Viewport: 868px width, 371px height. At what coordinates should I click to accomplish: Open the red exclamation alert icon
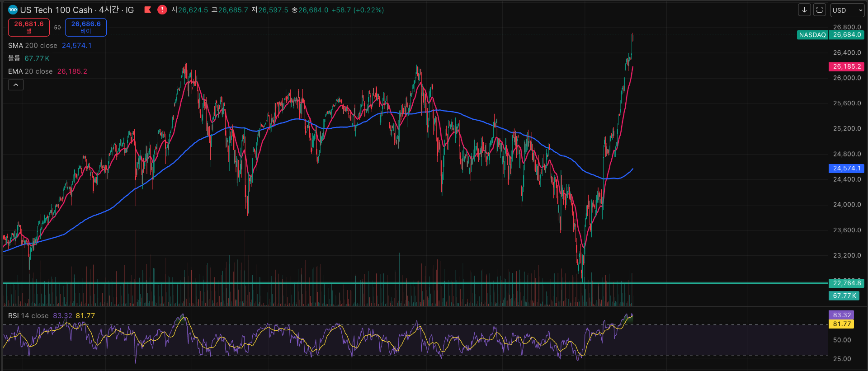point(162,9)
